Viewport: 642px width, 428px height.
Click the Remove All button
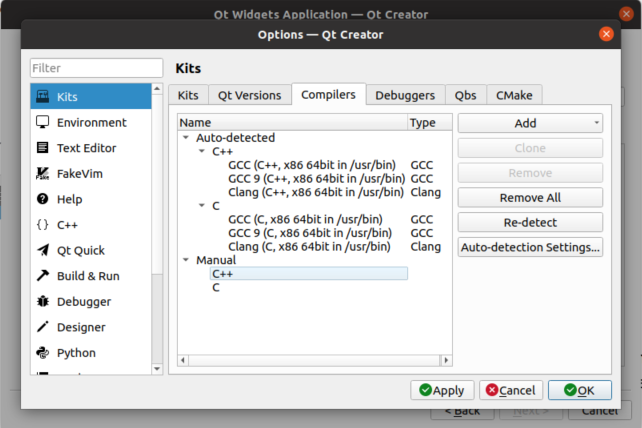tap(530, 198)
